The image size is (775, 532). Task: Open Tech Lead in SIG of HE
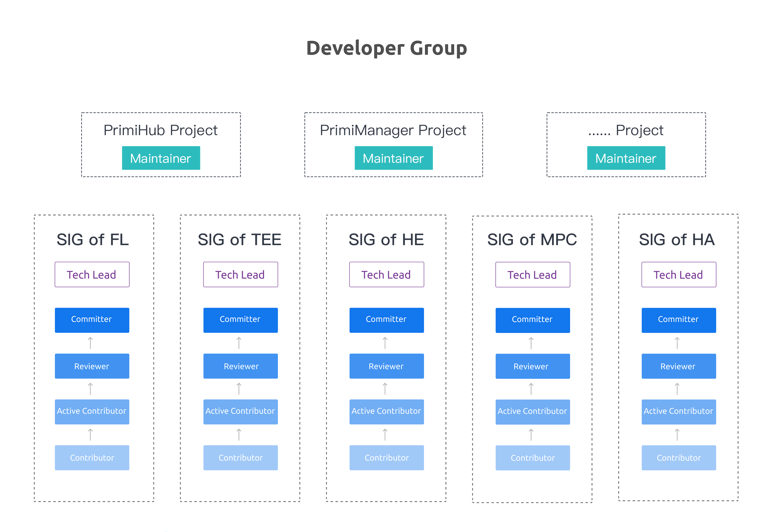point(387,274)
